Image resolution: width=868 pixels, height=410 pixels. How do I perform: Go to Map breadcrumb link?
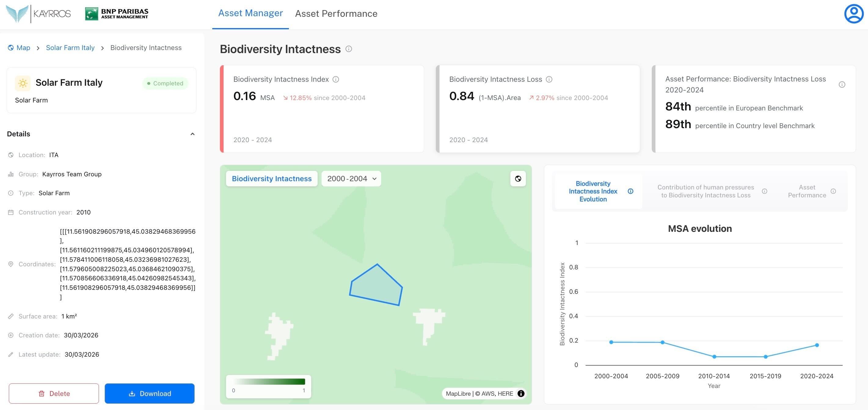tap(23, 48)
